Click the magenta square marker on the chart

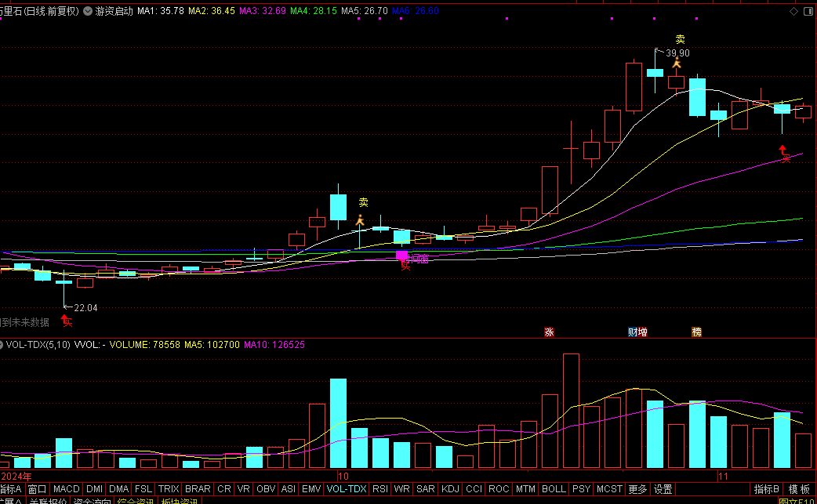click(401, 255)
